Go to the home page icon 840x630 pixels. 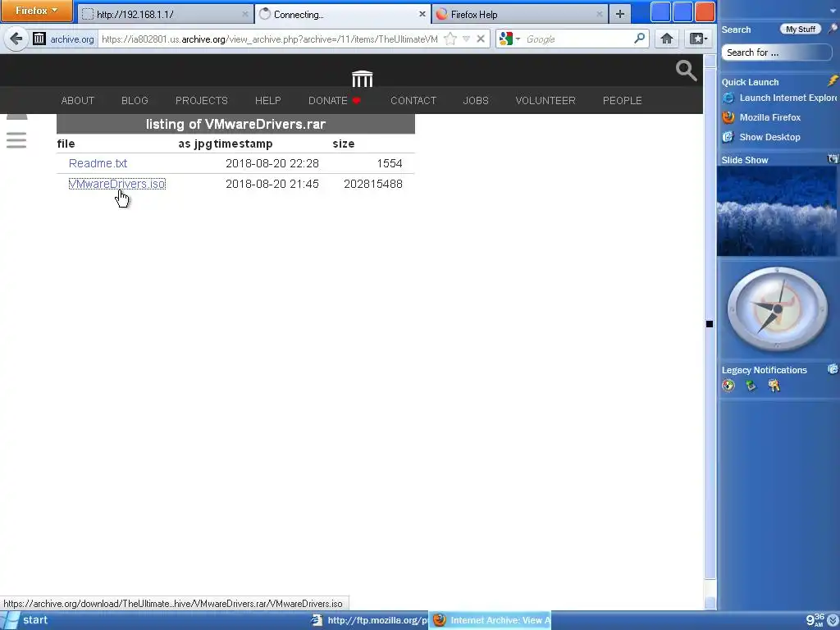(x=666, y=39)
